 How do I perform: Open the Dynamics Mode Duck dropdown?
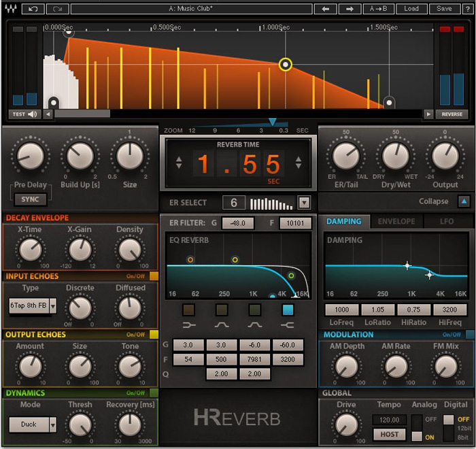coord(53,425)
